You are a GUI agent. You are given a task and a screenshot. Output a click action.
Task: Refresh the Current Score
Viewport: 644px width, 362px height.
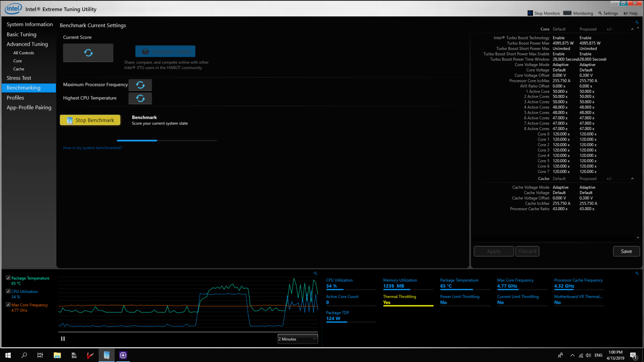point(88,52)
